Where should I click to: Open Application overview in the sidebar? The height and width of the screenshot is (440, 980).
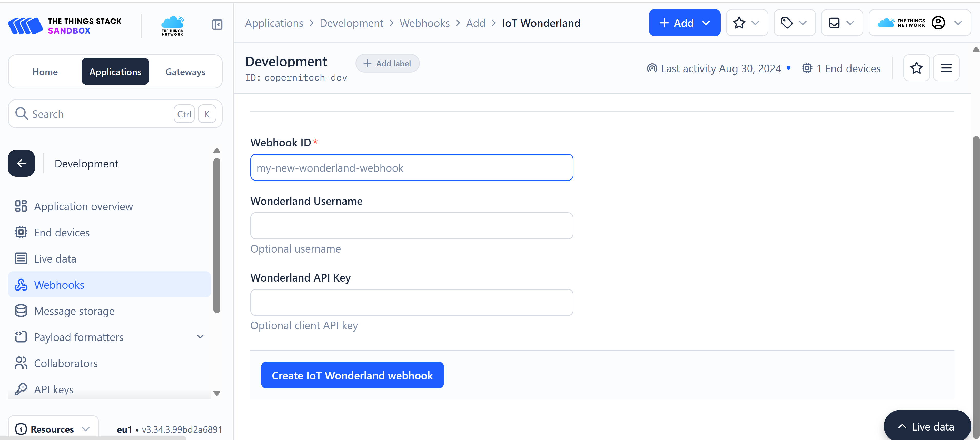[83, 206]
